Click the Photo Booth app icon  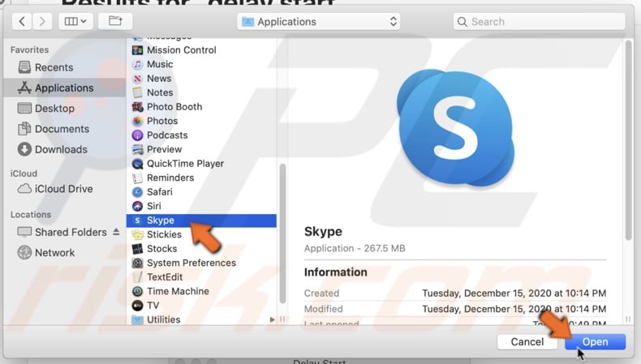137,107
